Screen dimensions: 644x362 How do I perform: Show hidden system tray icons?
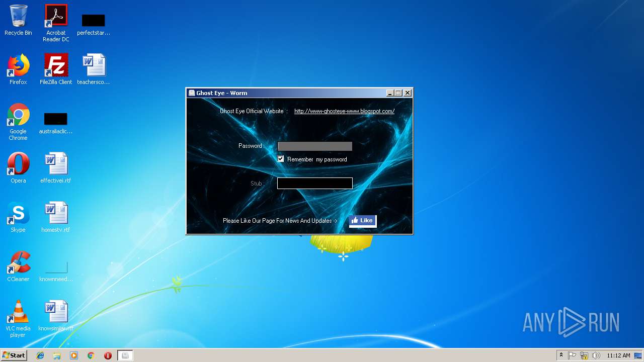tap(561, 355)
